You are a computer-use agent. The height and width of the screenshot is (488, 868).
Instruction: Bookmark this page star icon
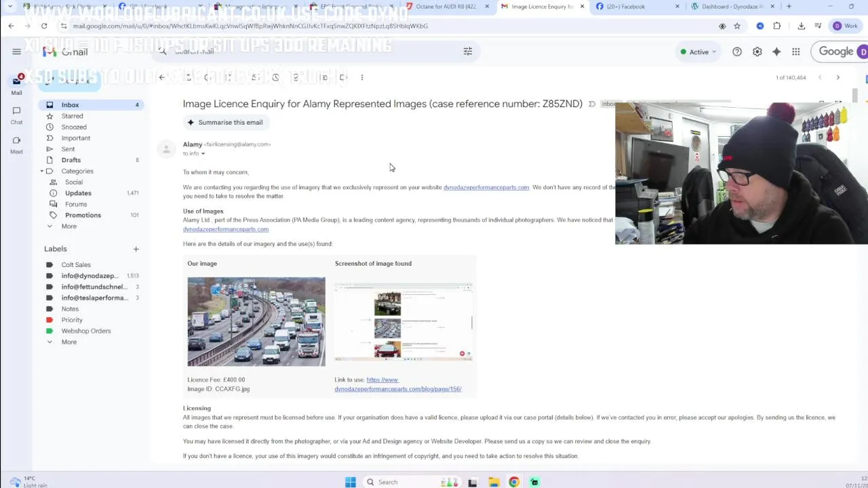click(x=737, y=26)
